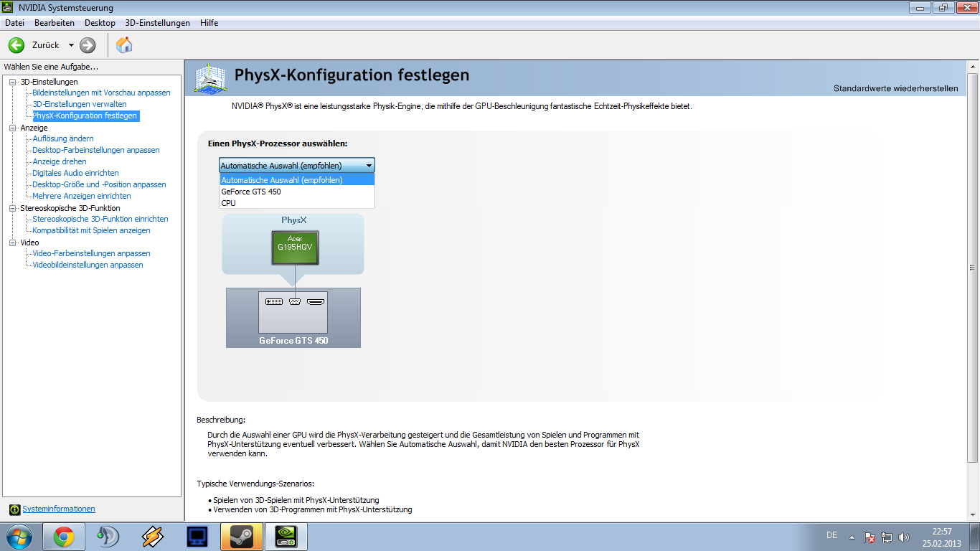
Task: Click Standardwerte wiederherstellen link
Action: [895, 88]
